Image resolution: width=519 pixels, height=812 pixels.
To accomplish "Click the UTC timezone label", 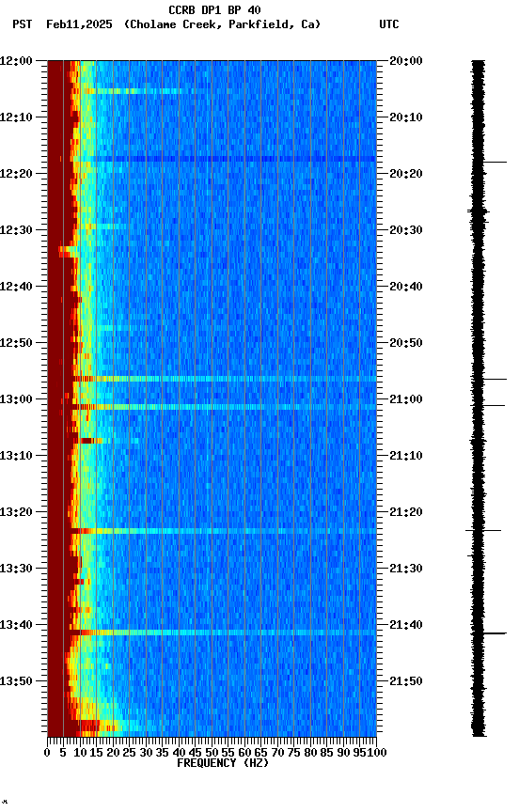I will click(x=389, y=24).
